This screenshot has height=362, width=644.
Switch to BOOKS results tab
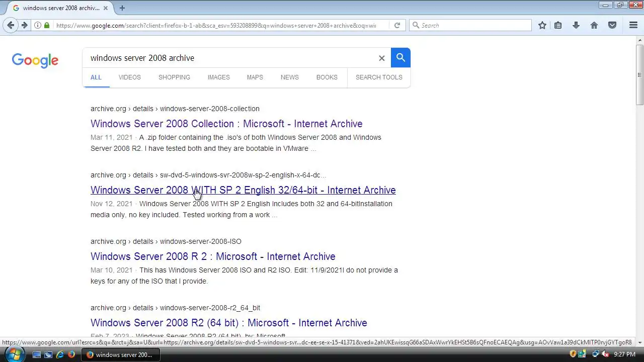(x=327, y=77)
